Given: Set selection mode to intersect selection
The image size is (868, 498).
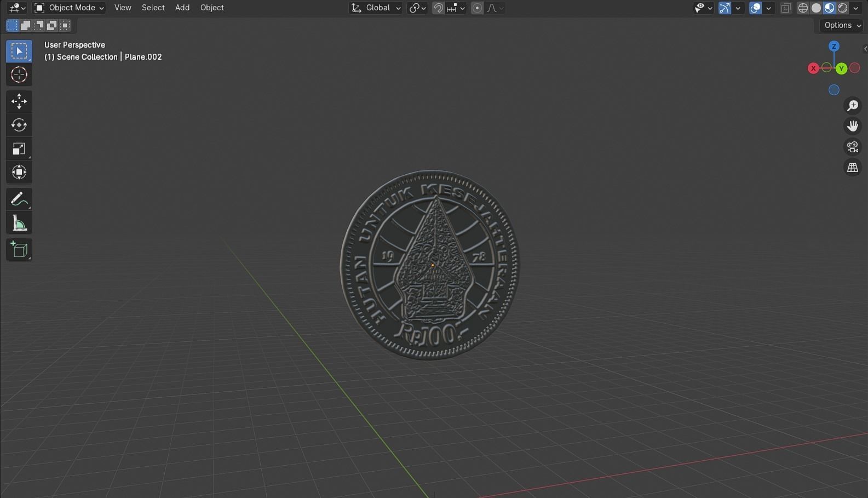Looking at the screenshot, I should coord(65,25).
